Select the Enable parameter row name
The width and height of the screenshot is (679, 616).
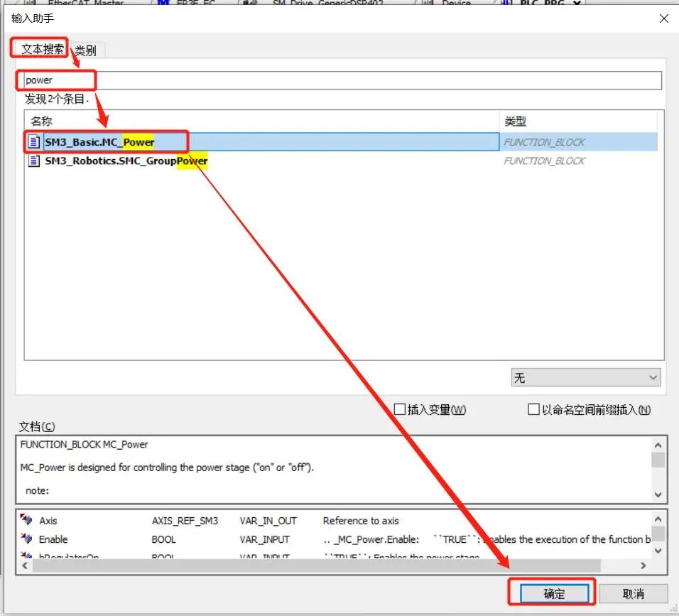[53, 540]
